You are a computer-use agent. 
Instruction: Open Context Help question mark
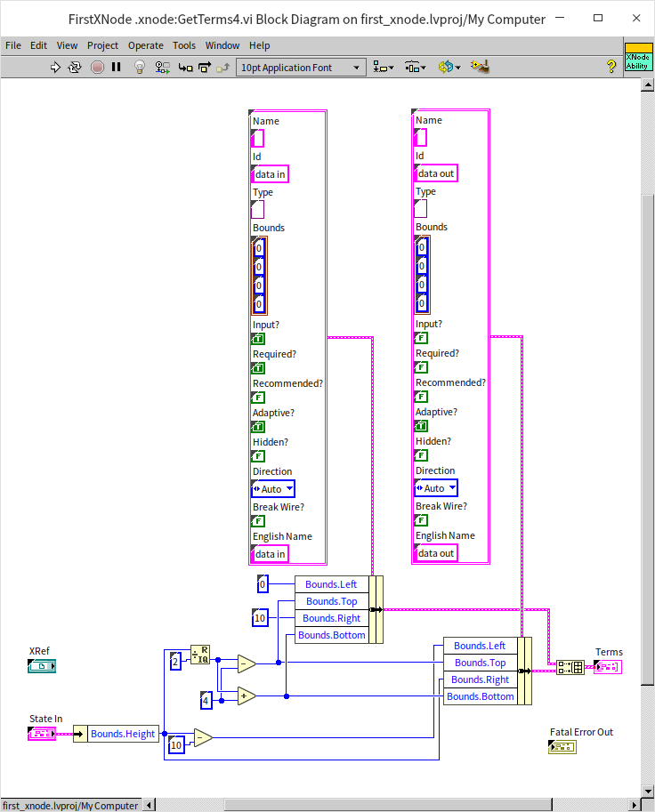[611, 67]
